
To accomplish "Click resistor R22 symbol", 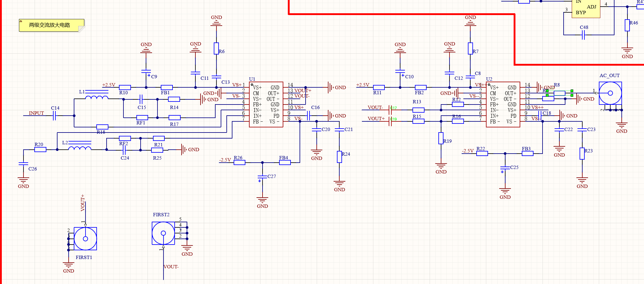I will tap(482, 153).
